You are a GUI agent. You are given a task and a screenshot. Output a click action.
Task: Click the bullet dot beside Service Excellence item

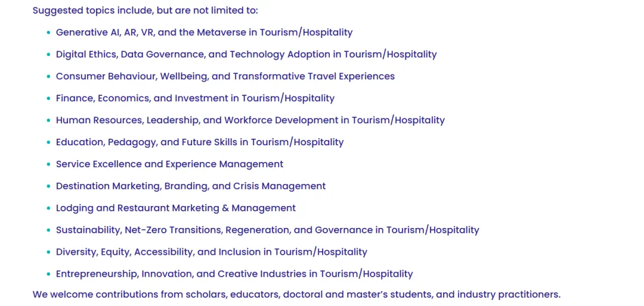(48, 164)
